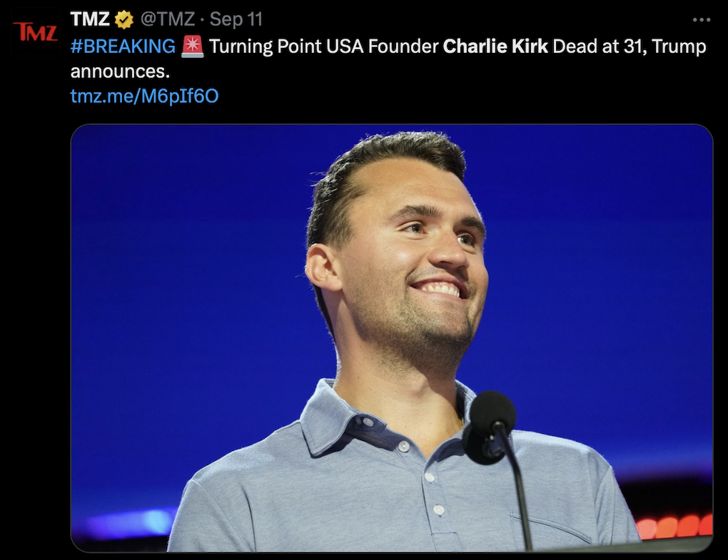Screen dimensions: 728x560
Task: Open the attached photo in the tweet
Action: tap(391, 338)
